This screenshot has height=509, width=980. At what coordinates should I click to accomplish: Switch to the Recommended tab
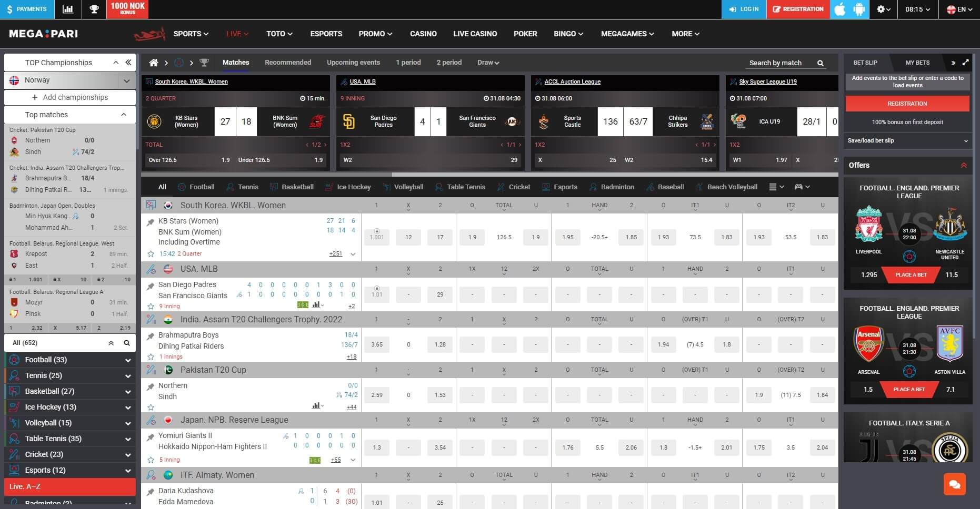[x=288, y=62]
